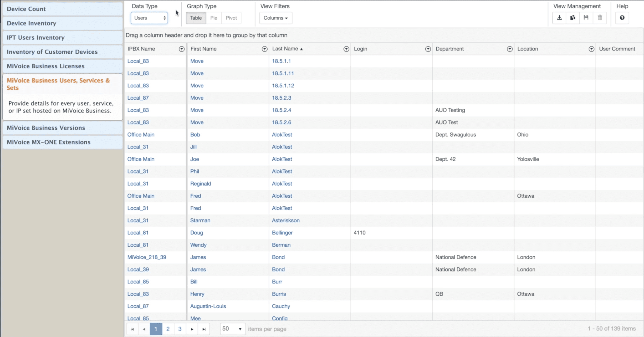
Task: Open the Users data type dropdown
Action: click(149, 18)
